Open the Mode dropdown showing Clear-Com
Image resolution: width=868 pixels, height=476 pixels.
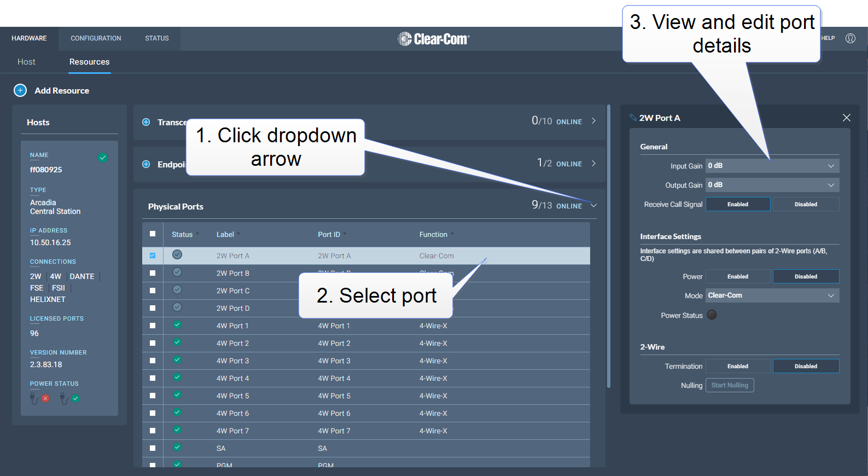[772, 295]
